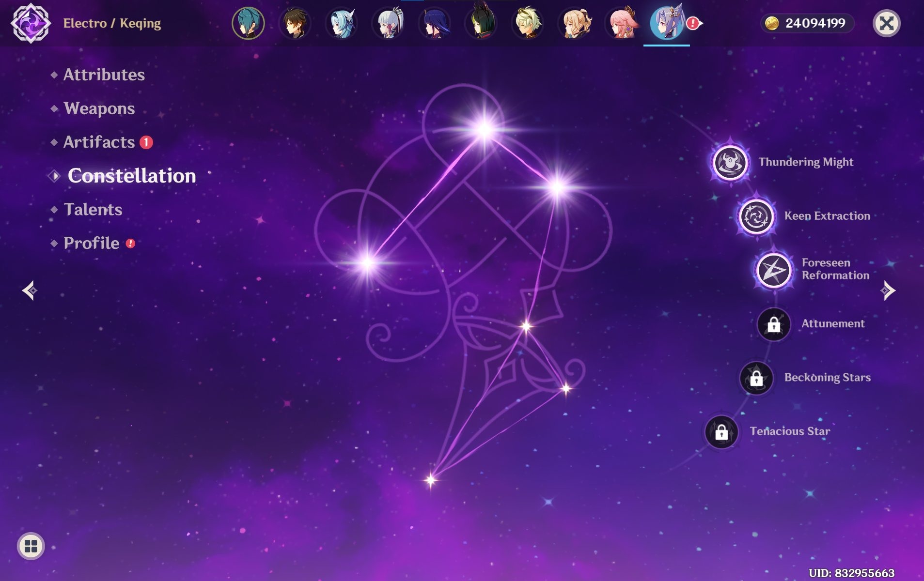Image resolution: width=924 pixels, height=581 pixels.
Task: Click the Thundering Might label
Action: (x=806, y=162)
